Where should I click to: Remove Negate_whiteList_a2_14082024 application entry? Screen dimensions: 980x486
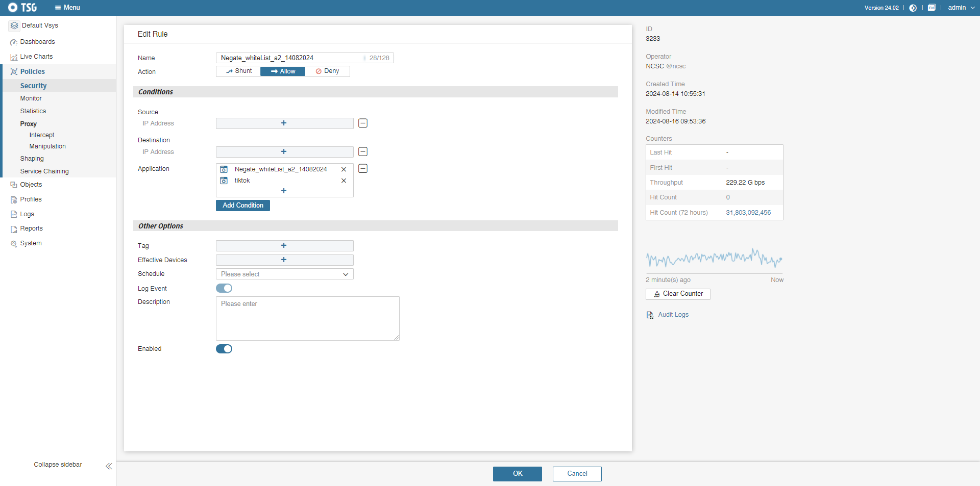pos(344,169)
